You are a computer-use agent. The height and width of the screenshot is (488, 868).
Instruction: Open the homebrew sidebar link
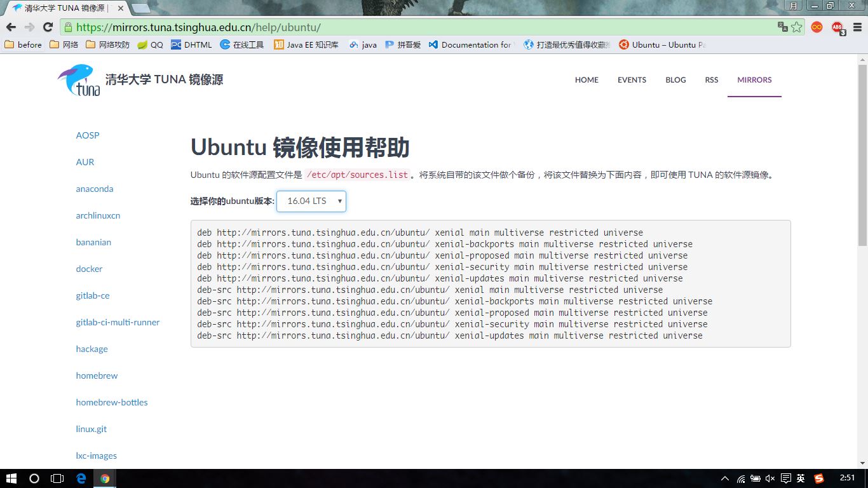click(97, 376)
